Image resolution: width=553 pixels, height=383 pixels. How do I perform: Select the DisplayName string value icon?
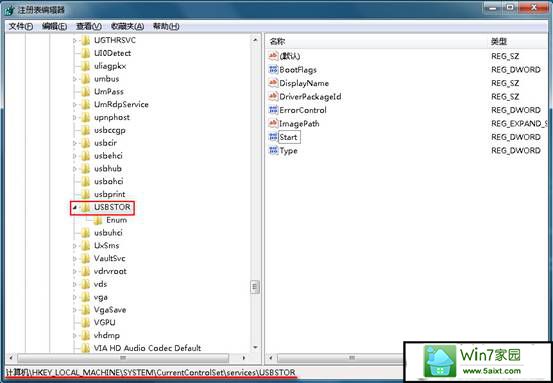pos(273,83)
